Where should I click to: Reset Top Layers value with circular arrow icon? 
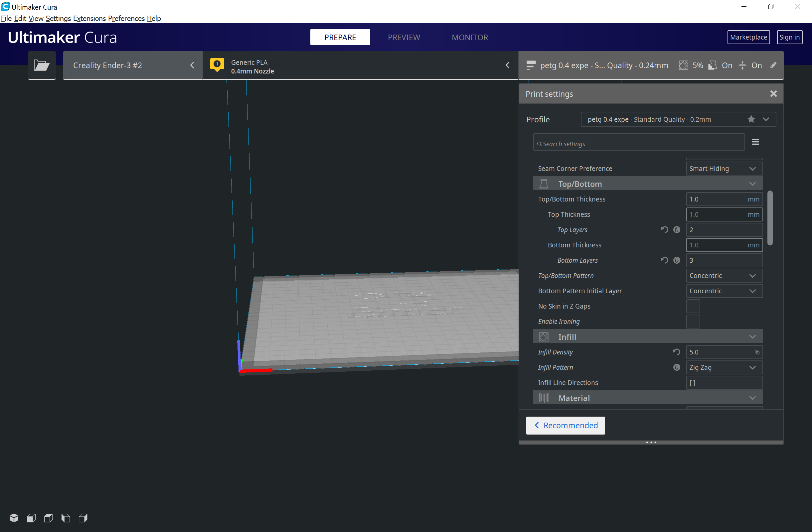tap(664, 229)
